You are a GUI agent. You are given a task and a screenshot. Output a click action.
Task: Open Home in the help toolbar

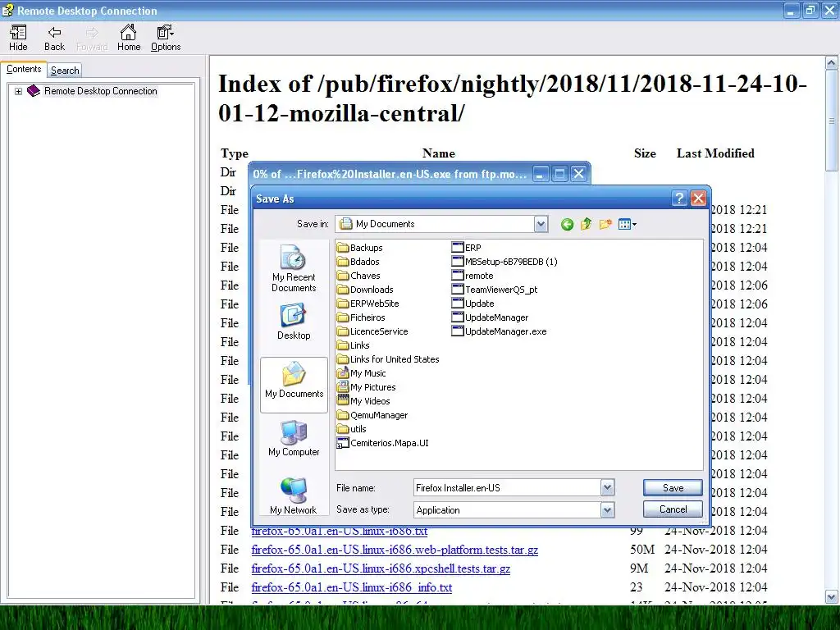click(129, 38)
